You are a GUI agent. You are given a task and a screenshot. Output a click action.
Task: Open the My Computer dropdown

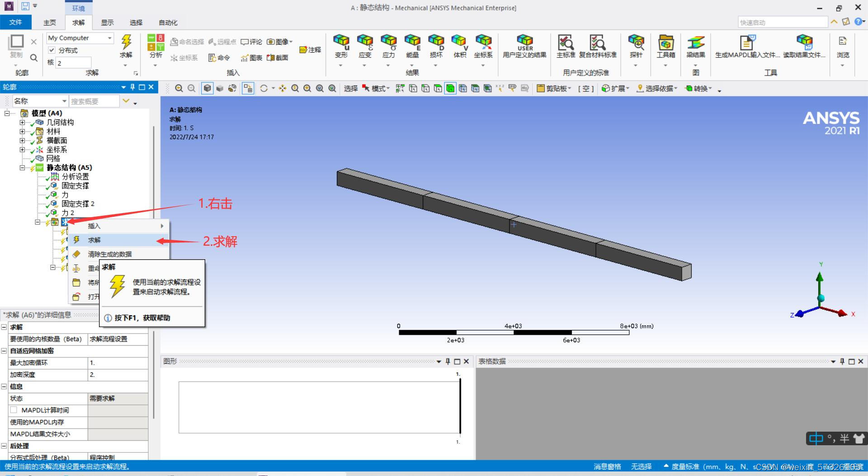(109, 38)
